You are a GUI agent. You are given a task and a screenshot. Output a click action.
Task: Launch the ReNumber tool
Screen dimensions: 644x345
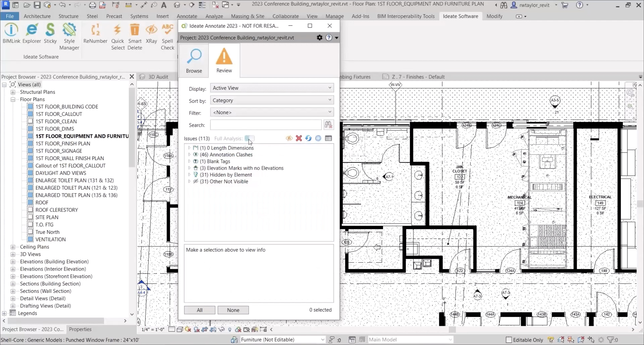coord(95,33)
